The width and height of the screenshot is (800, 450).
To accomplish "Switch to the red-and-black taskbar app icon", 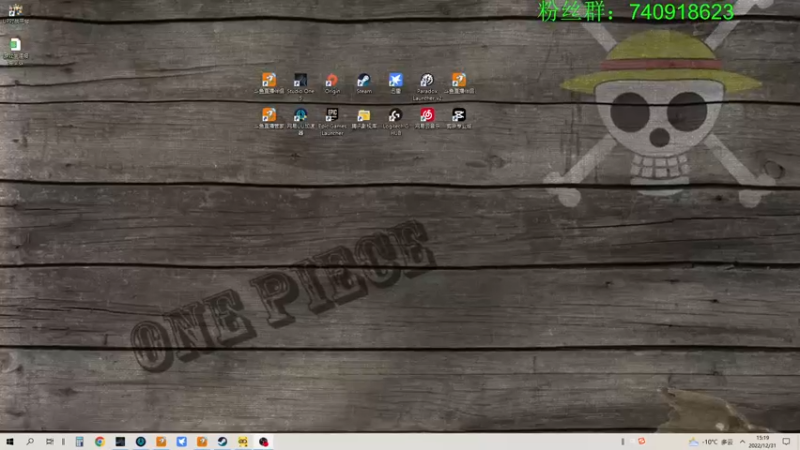I will [x=263, y=441].
